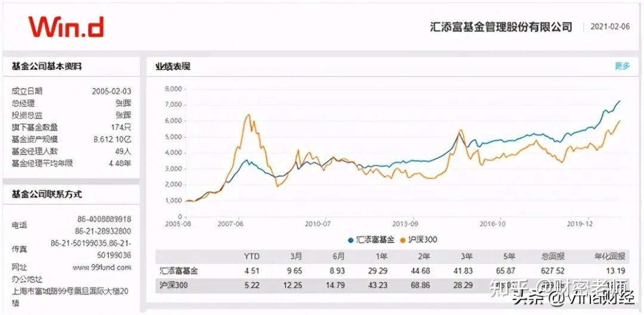This screenshot has width=644, height=315.
Task: Select the YTD column header
Action: click(252, 257)
